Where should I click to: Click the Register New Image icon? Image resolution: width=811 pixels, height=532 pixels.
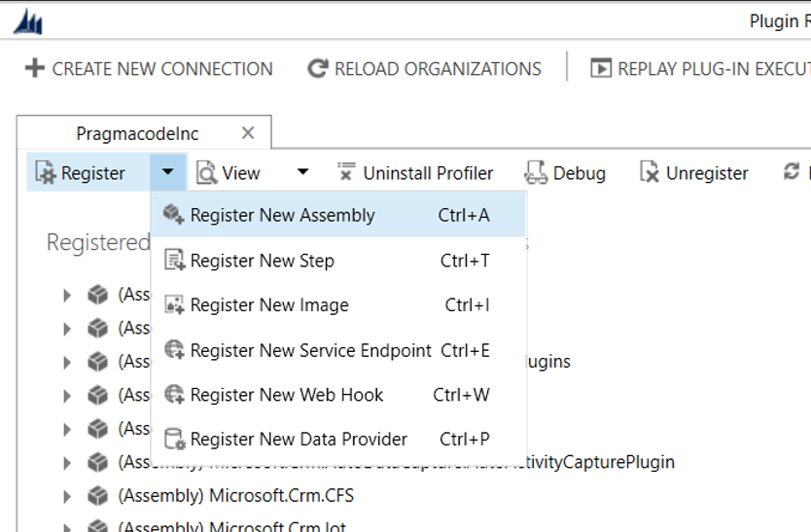pos(174,304)
